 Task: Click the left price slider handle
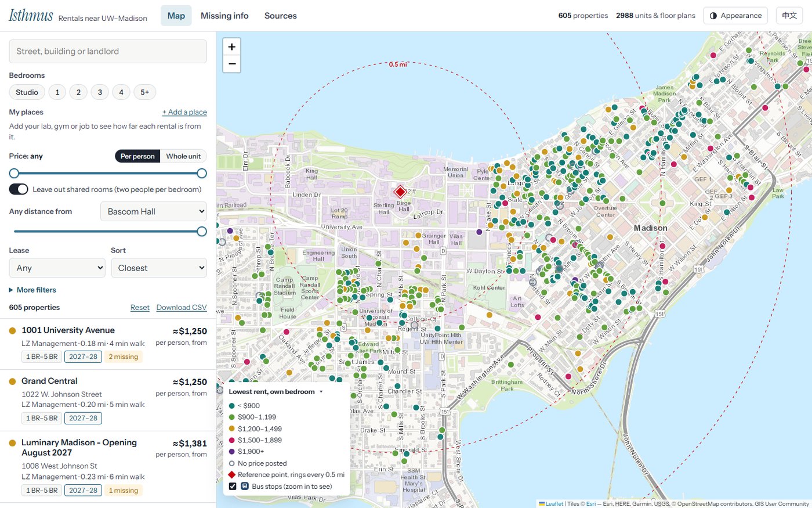tap(14, 173)
